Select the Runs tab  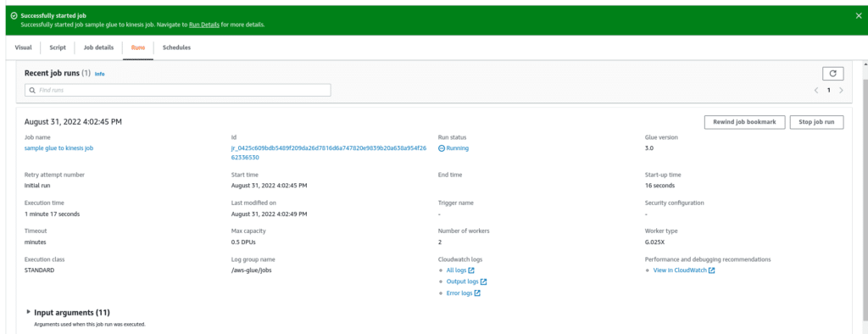click(x=138, y=47)
